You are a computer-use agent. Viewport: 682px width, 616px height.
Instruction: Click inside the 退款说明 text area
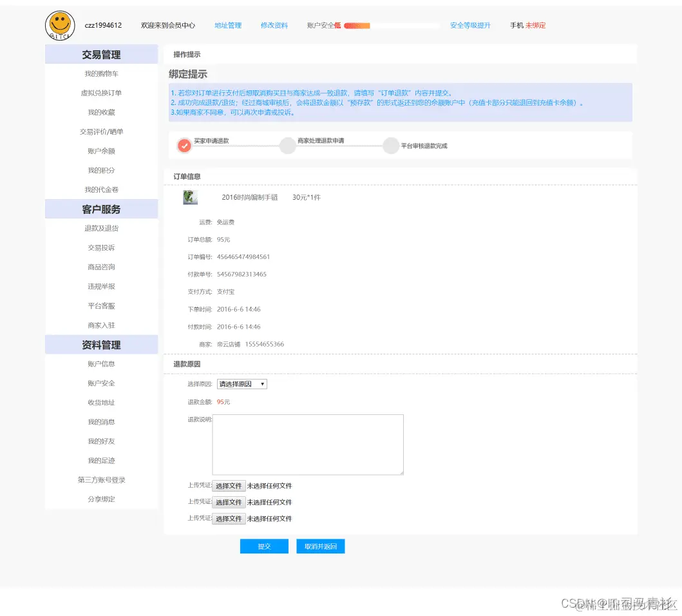pyautogui.click(x=307, y=443)
